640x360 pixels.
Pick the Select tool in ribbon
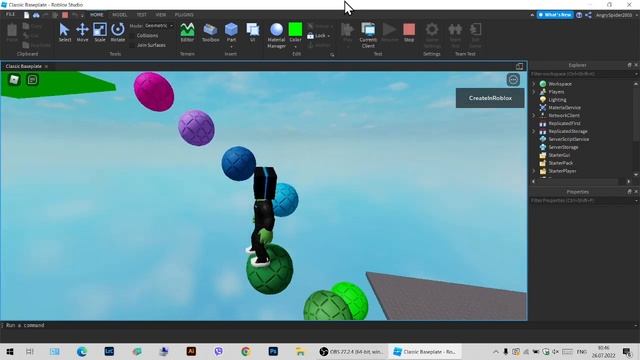[x=64, y=32]
